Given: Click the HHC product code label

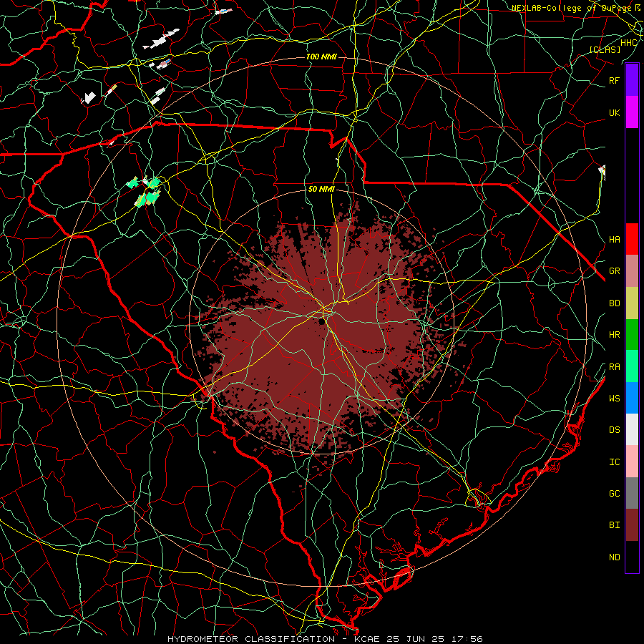Looking at the screenshot, I should pos(629,43).
